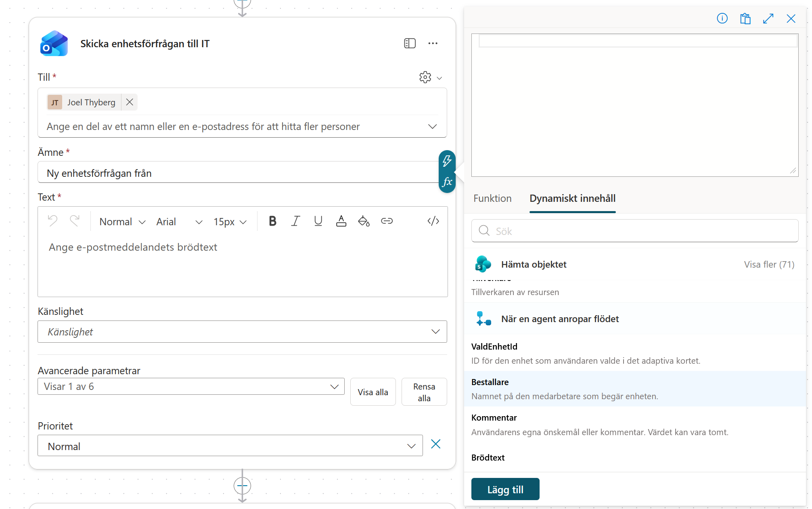Switch to the Funktion tab
The width and height of the screenshot is (812, 509).
(492, 199)
